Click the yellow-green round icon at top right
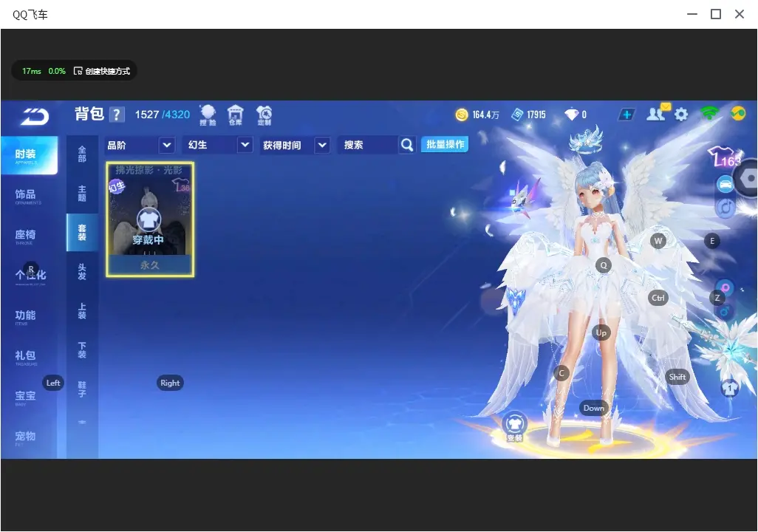758x532 pixels. pyautogui.click(x=738, y=114)
